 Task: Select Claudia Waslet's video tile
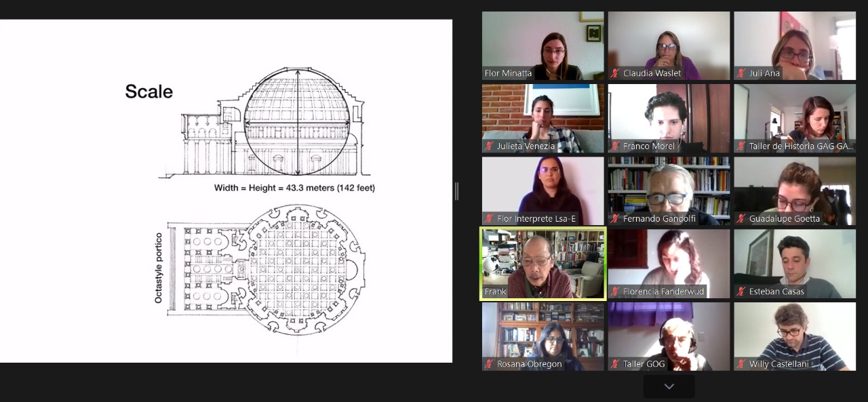tap(669, 45)
